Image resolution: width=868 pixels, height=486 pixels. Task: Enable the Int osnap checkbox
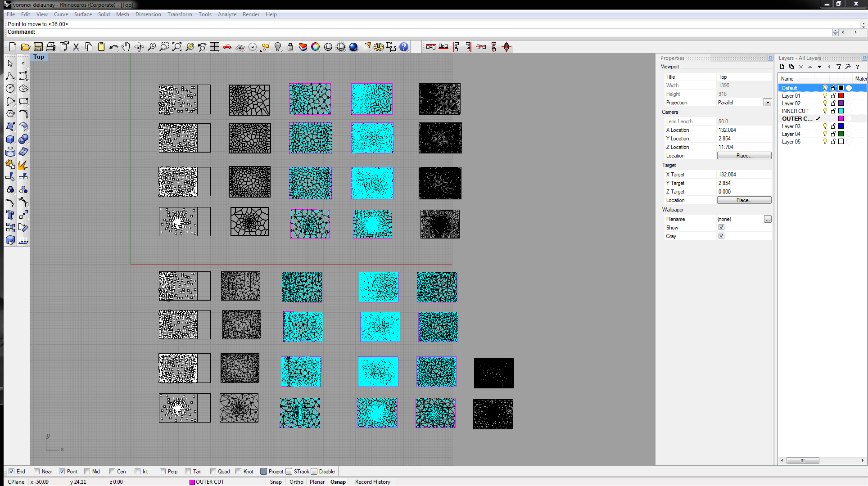pyautogui.click(x=138, y=472)
